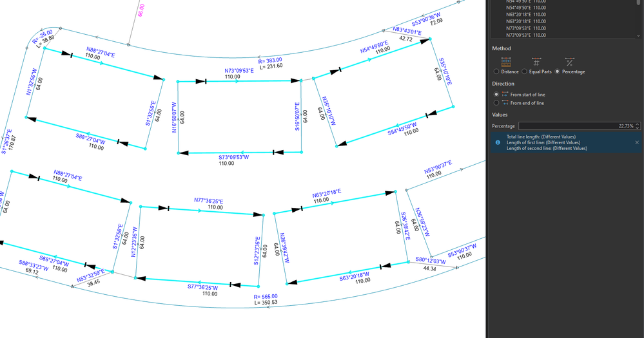The width and height of the screenshot is (644, 338).
Task: Choose From end of line direction
Action: [x=496, y=103]
